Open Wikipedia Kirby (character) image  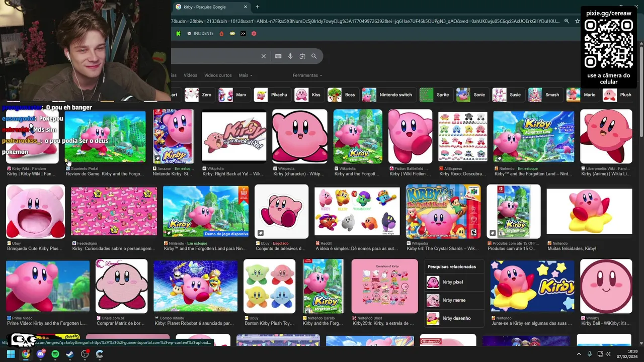coord(299,136)
